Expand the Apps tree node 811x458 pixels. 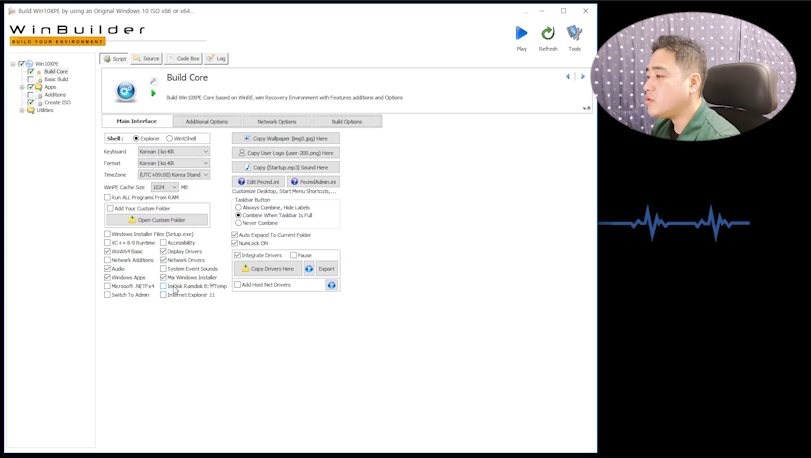22,87
